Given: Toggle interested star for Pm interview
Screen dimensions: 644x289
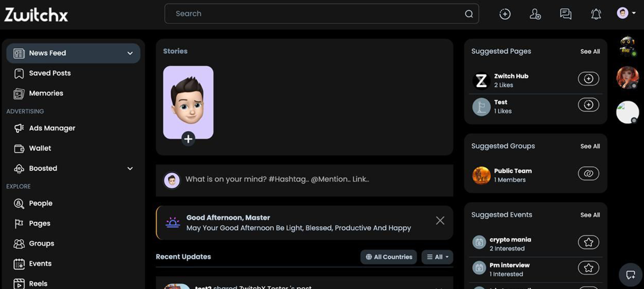Looking at the screenshot, I should [588, 268].
